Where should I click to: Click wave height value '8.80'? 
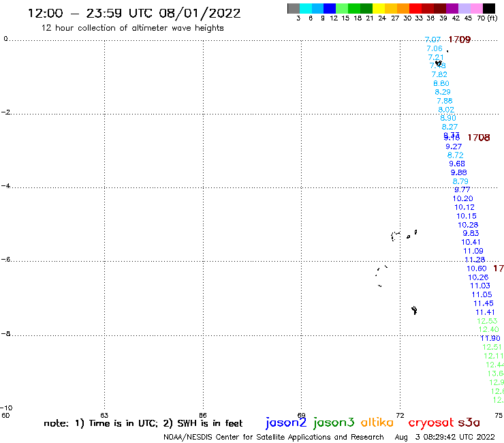441,83
